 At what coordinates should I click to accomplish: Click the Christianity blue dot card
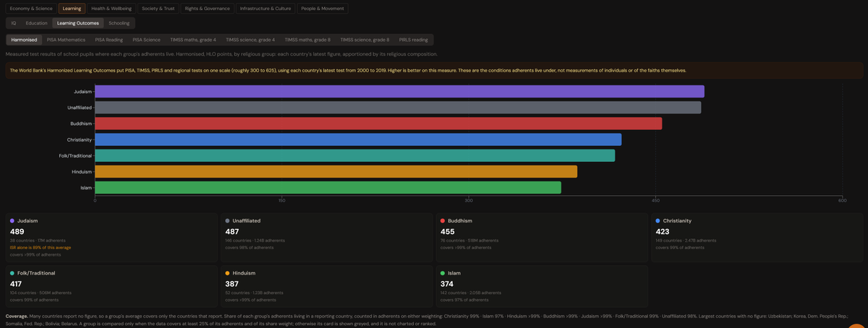pos(757,237)
